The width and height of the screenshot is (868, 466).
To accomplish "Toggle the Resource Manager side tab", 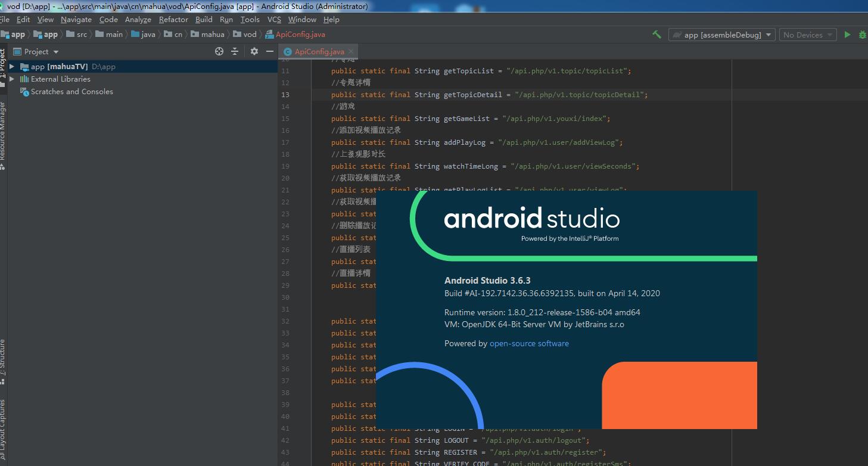I will [x=3, y=135].
